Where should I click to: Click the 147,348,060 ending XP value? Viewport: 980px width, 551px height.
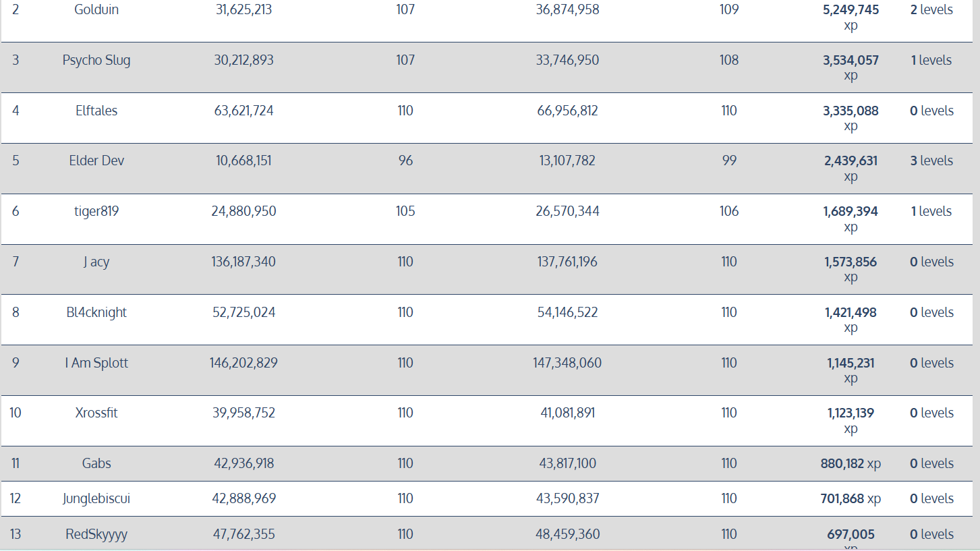(x=567, y=363)
